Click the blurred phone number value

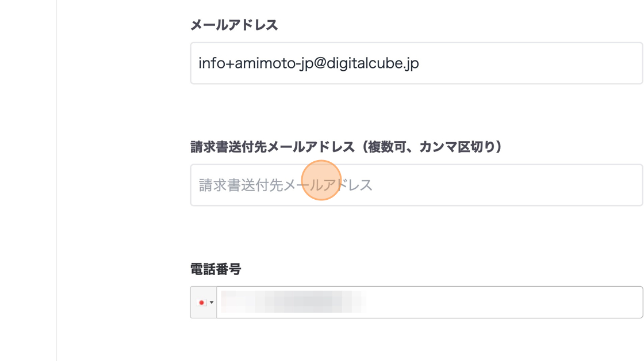(x=293, y=302)
